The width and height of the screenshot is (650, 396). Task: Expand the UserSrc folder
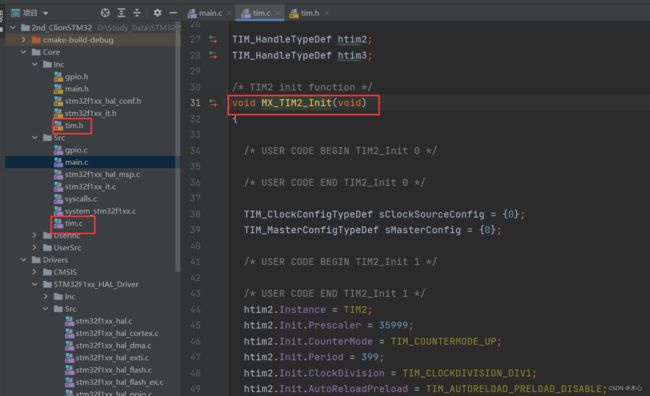[35, 248]
